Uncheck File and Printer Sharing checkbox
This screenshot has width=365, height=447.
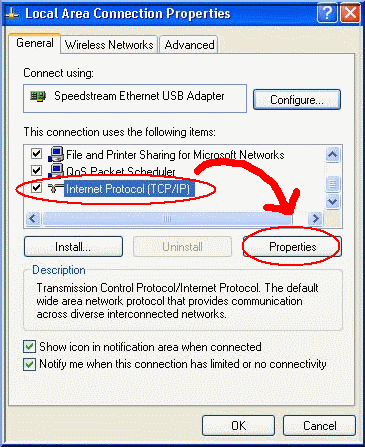click(x=36, y=154)
